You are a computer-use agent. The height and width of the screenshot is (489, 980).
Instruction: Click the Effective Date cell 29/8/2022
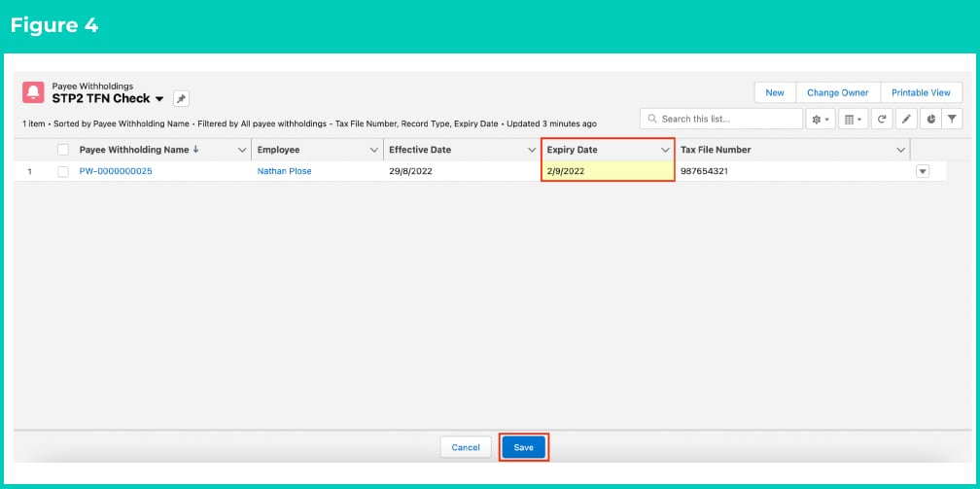point(462,171)
